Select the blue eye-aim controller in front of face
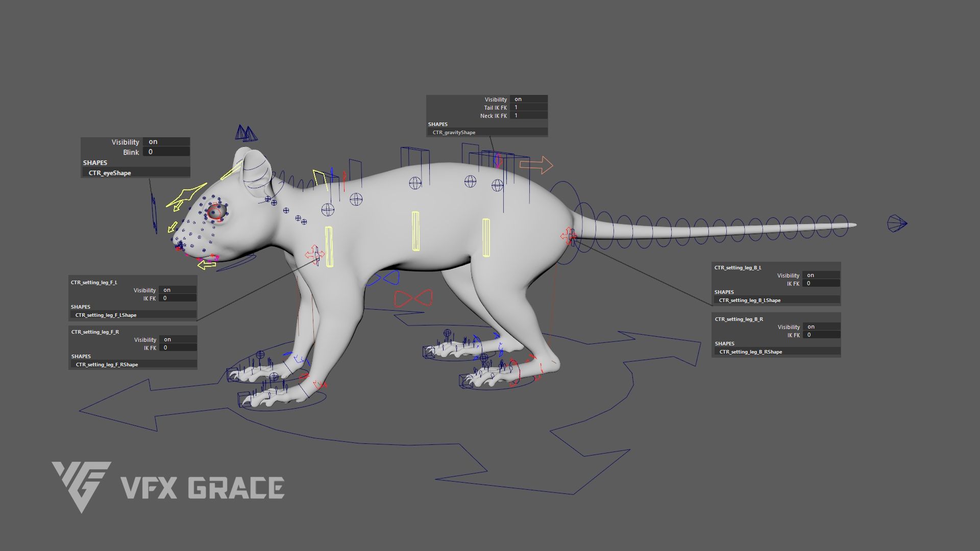Viewport: 980px width, 551px height. 154,214
